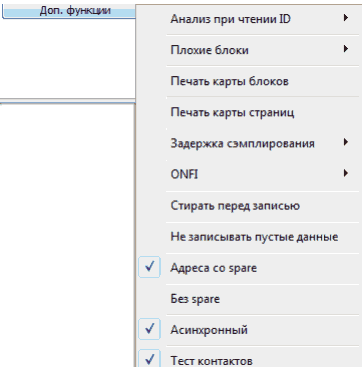Open the Доп. функции menu button

click(x=69, y=11)
